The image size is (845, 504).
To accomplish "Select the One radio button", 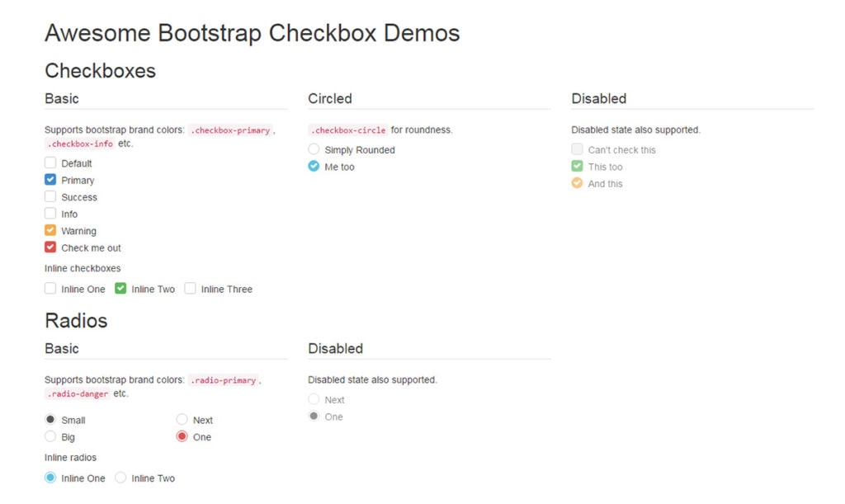I will pos(182,436).
